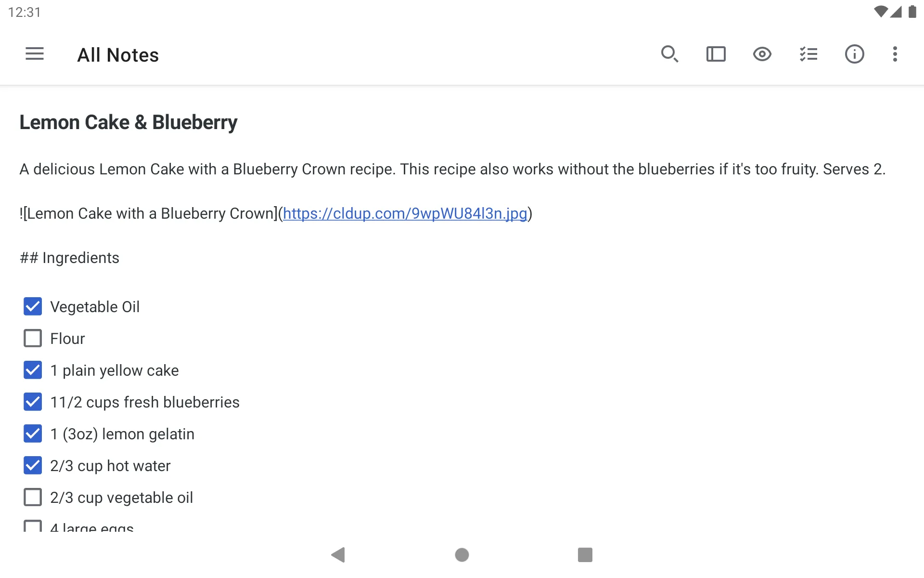Viewport: 924px width, 578px height.
Task: Open the three-dot overflow menu
Action: point(895,54)
